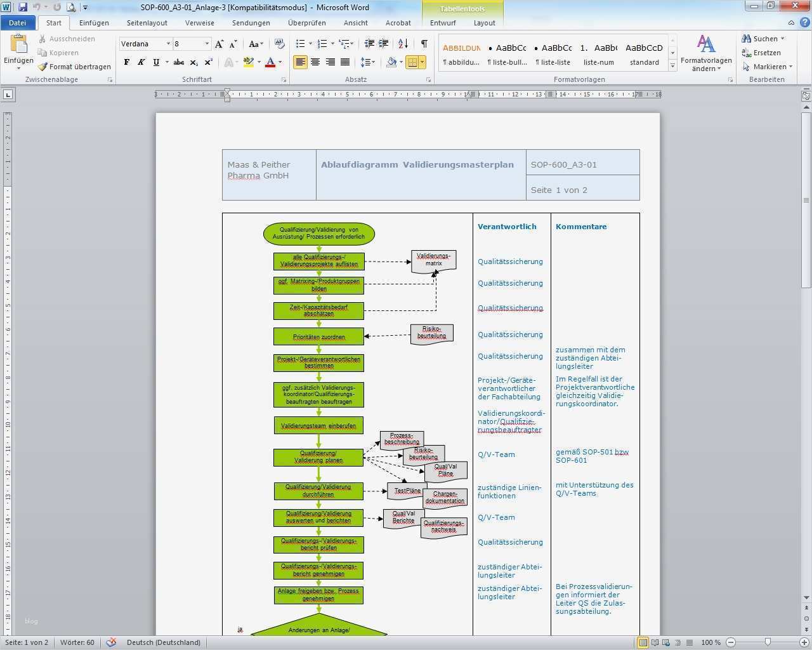Click the increase font size icon
812x650 pixels.
[219, 44]
